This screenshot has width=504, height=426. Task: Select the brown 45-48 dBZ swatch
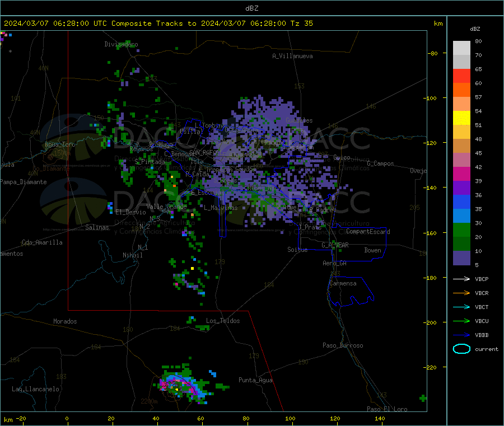coord(461,146)
